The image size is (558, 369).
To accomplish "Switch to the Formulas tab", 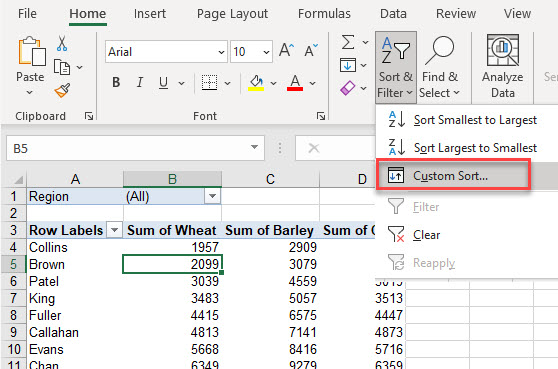I will [324, 14].
